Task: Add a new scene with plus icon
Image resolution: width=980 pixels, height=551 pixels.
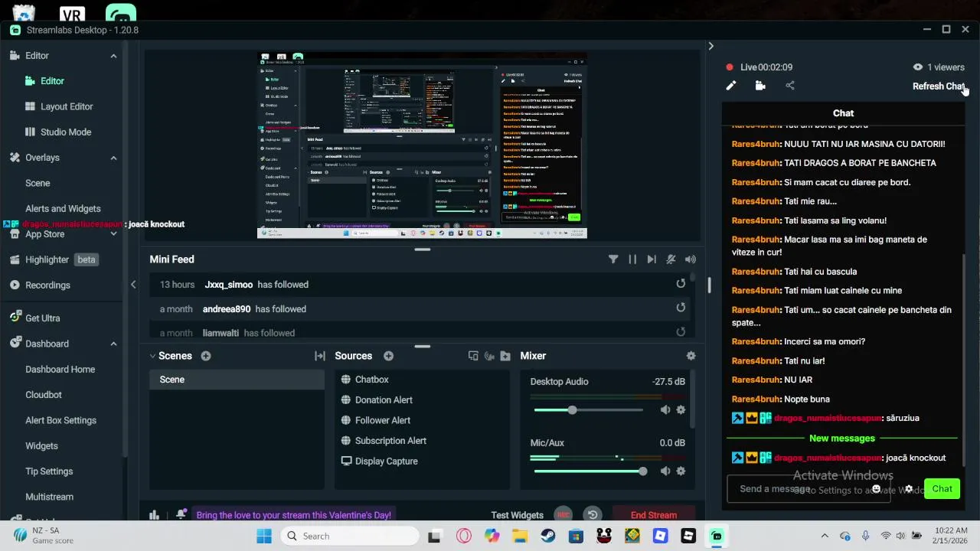Action: point(206,356)
